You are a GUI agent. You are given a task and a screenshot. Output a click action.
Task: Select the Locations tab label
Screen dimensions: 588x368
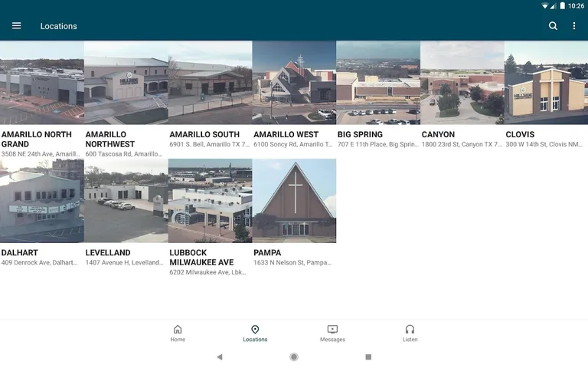(255, 340)
